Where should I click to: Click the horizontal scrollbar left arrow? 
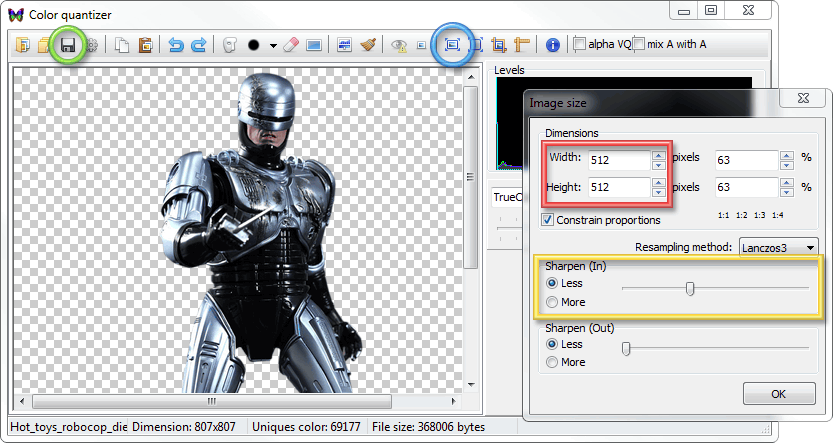click(x=22, y=401)
